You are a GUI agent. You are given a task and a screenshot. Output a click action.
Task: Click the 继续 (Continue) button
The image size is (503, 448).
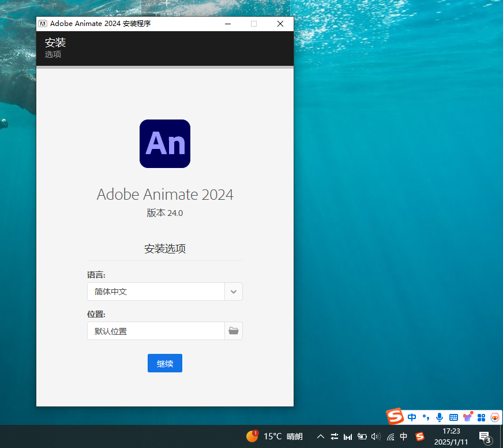(165, 363)
